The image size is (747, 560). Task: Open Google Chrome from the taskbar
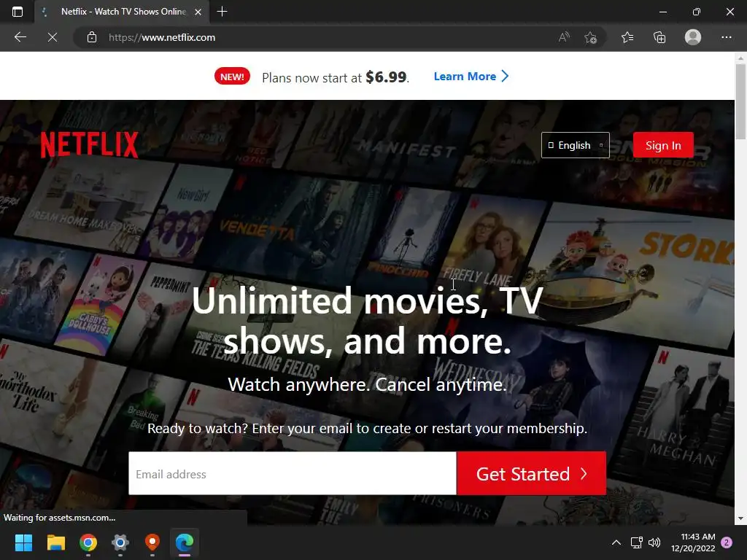tap(88, 542)
